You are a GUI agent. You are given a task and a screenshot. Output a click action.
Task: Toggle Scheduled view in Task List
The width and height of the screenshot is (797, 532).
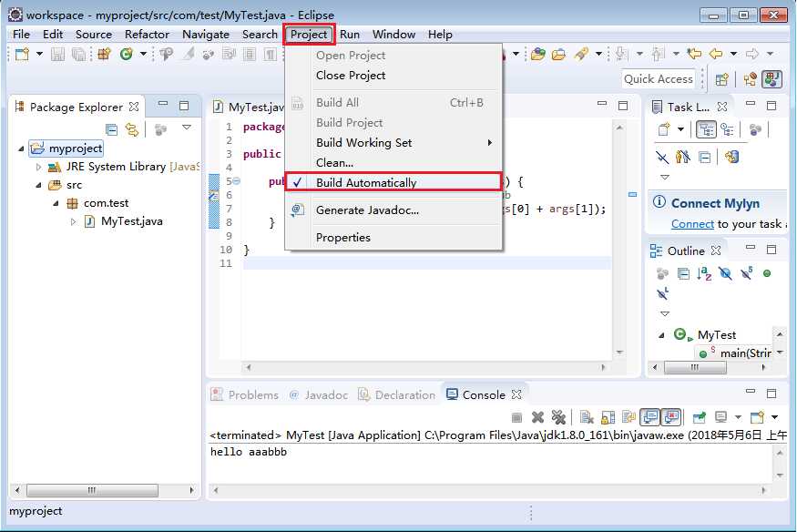(727, 129)
